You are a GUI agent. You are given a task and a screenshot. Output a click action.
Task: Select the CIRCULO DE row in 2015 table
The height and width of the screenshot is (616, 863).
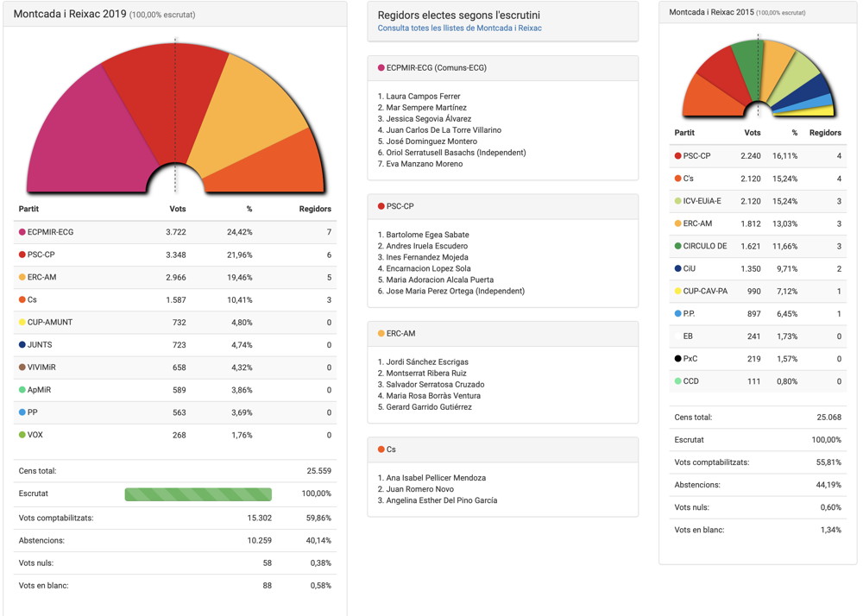[757, 246]
